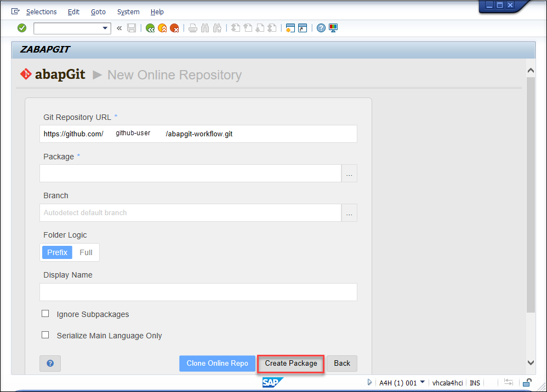This screenshot has height=392, width=547.
Task: Click the New Online Repository heading
Action: 174,75
